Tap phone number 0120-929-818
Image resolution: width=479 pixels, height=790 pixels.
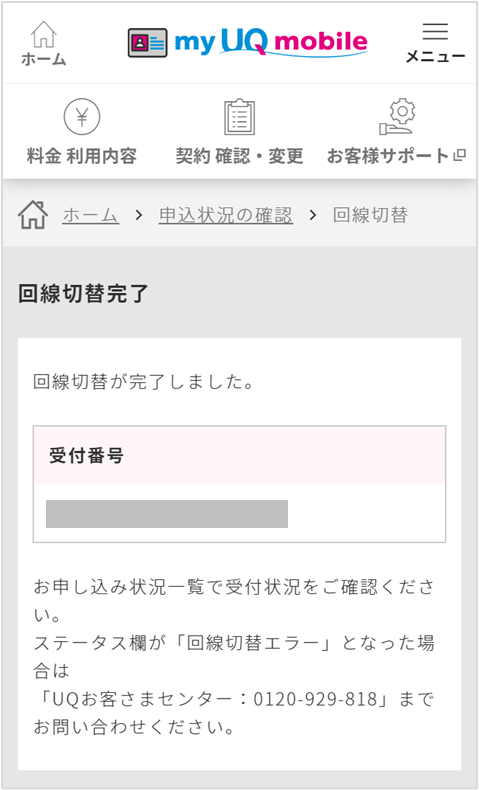tap(315, 699)
